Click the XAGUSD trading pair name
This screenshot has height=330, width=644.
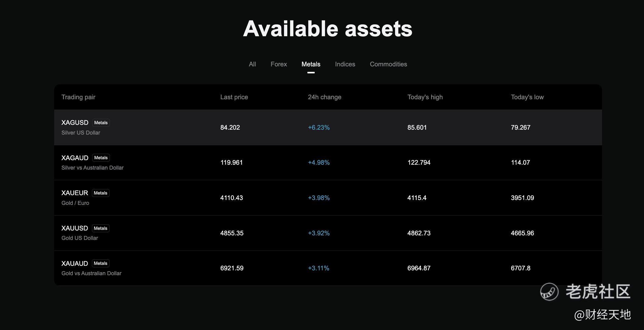click(75, 123)
